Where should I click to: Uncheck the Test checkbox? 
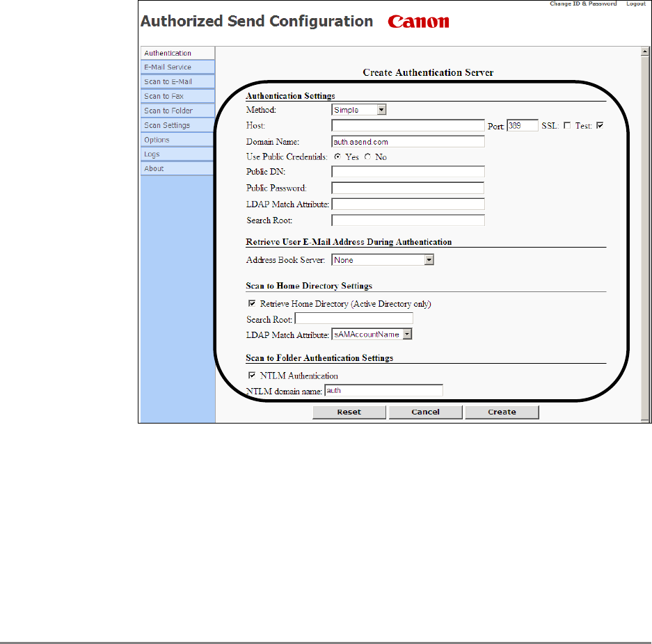[600, 125]
